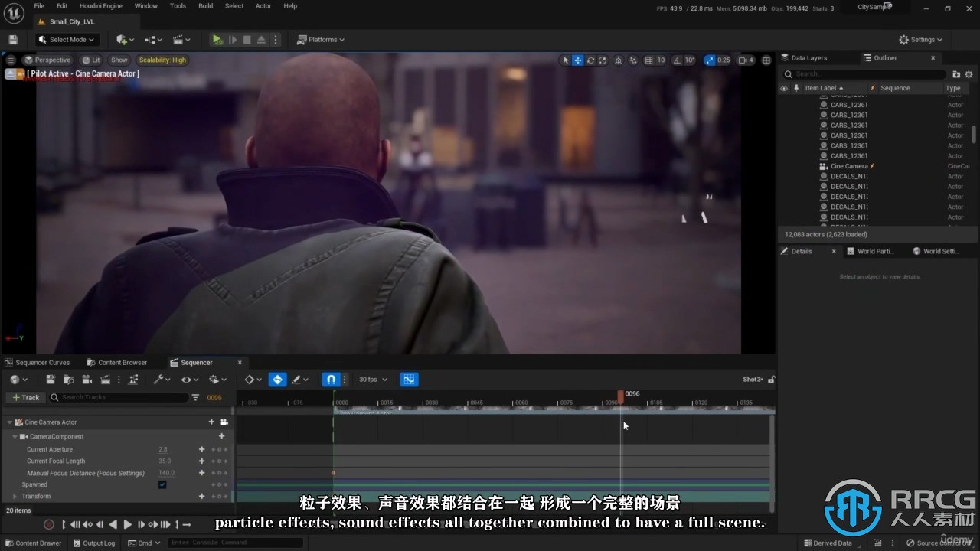Open the Sequencer wrench actions dropdown

pos(162,380)
